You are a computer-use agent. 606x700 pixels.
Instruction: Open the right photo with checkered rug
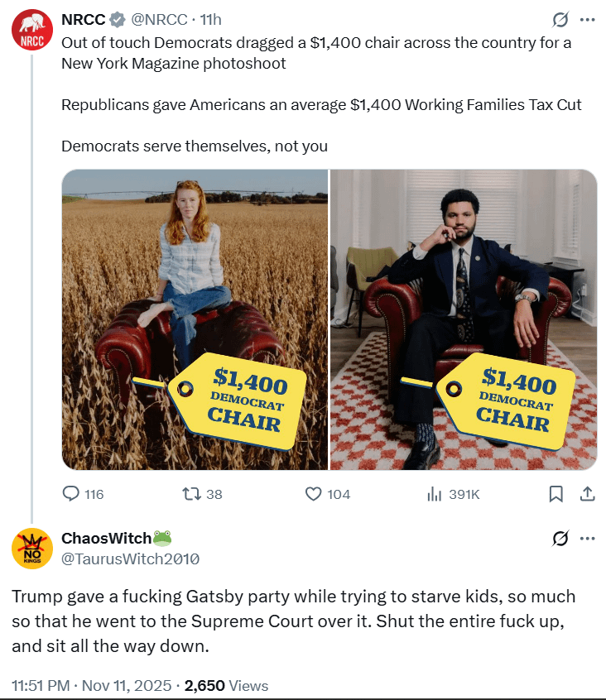[464, 319]
